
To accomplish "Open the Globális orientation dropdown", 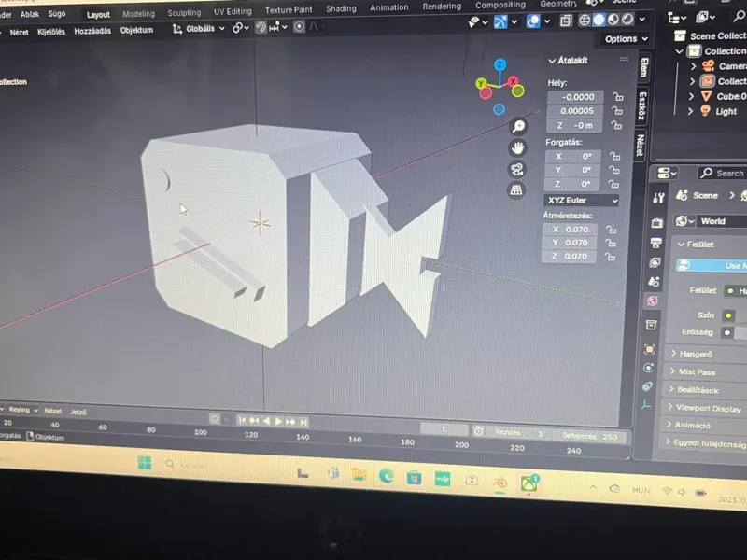I will click(x=199, y=29).
